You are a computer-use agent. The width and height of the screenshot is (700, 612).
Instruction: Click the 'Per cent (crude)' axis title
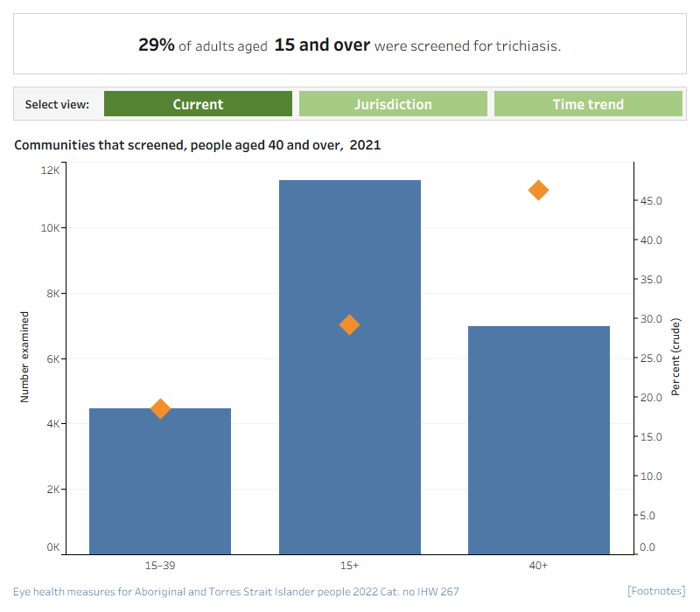tap(675, 357)
